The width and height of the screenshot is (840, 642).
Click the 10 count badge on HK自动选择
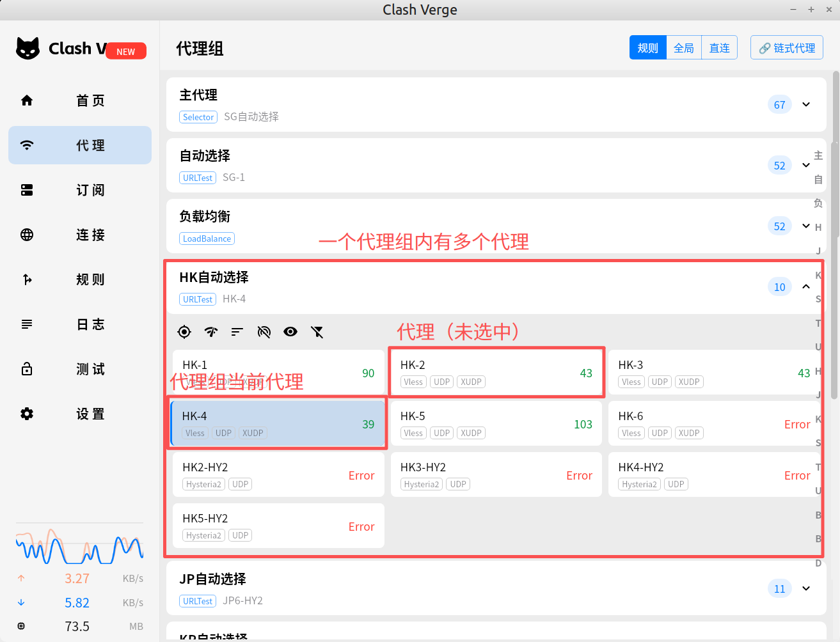coord(780,287)
